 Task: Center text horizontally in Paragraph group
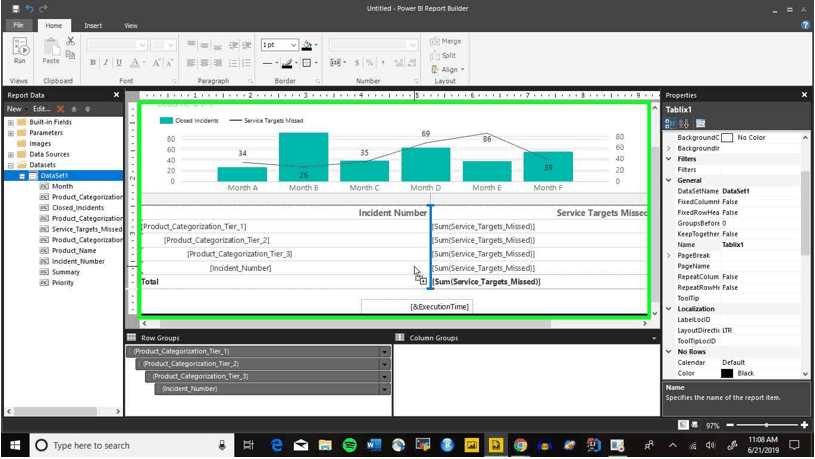[x=204, y=63]
